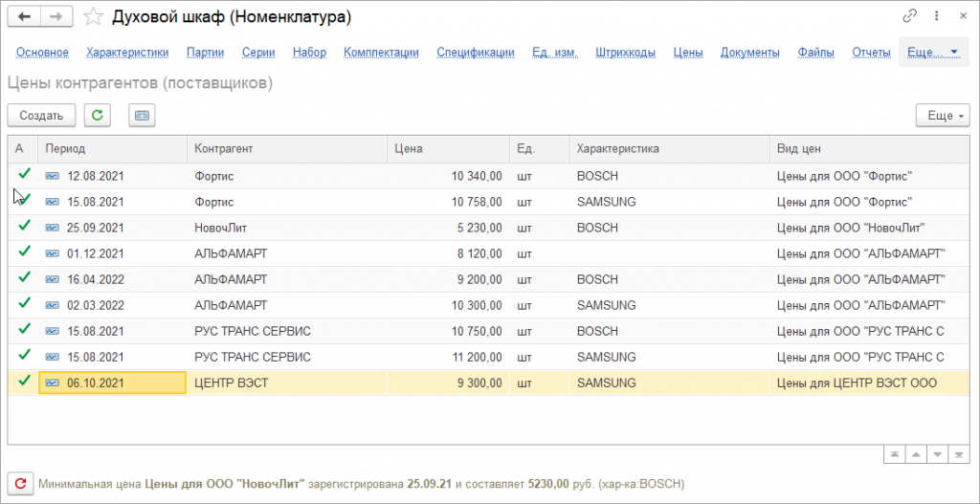Sort by the Цена column header
Viewport: 980px width, 504px height.
448,148
